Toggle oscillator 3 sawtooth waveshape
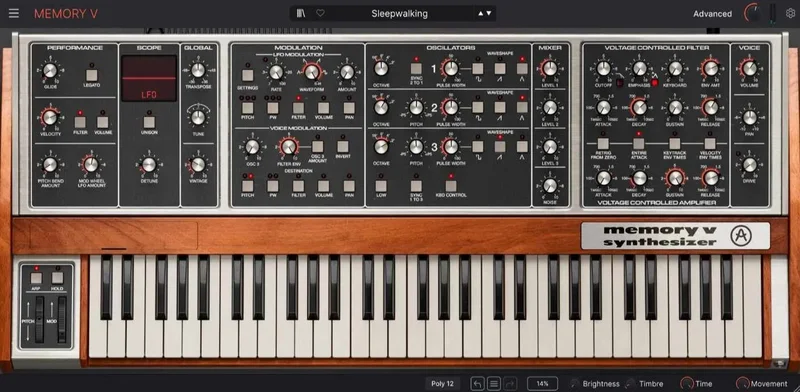Viewport: 800px width, 392px height. pos(500,146)
